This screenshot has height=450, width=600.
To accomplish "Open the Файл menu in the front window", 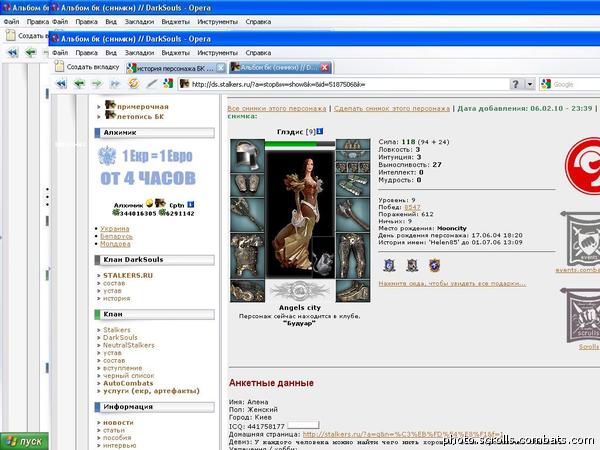I will point(60,53).
